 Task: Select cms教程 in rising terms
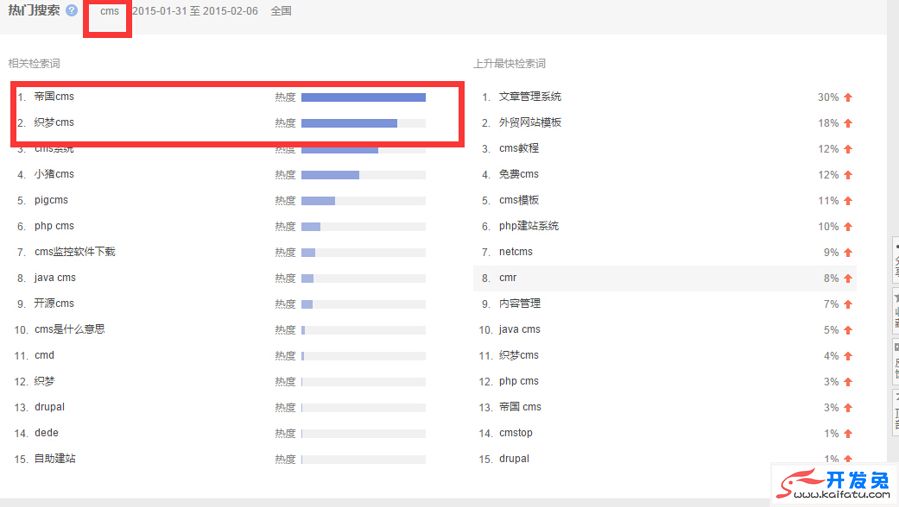pos(519,148)
